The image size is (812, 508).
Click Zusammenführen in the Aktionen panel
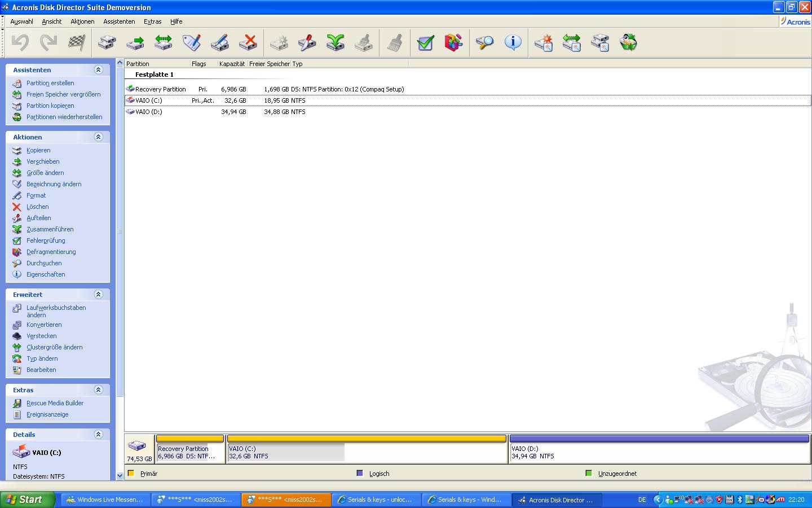50,229
